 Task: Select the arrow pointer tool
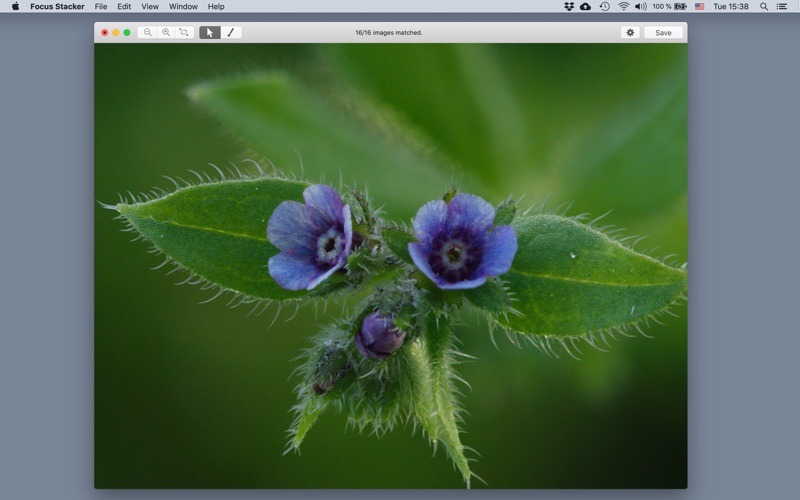tap(210, 33)
